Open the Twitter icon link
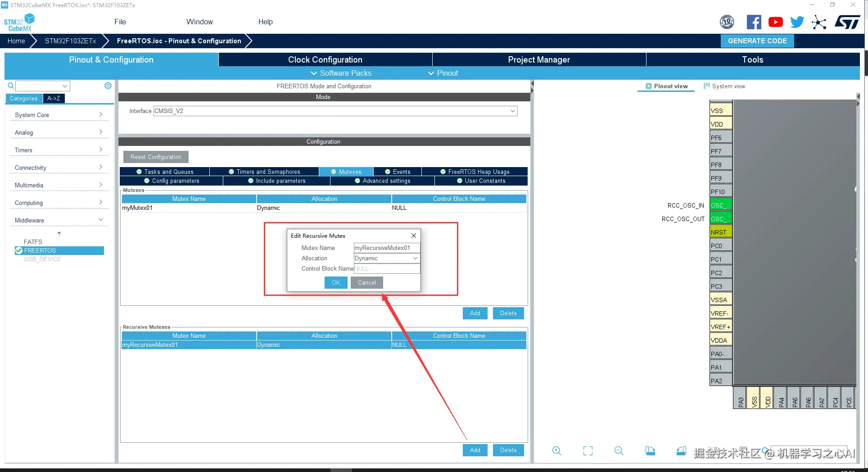Viewport: 868px width, 472px height. click(x=797, y=22)
